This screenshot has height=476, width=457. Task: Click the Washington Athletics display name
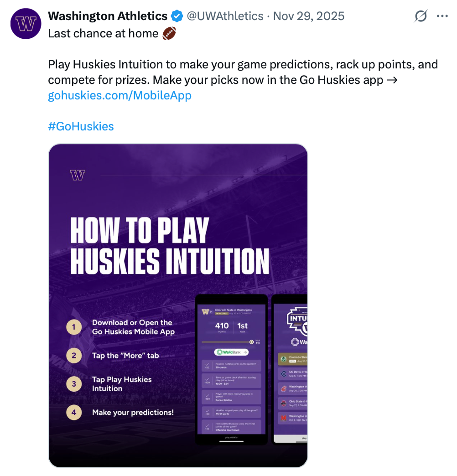(x=108, y=16)
